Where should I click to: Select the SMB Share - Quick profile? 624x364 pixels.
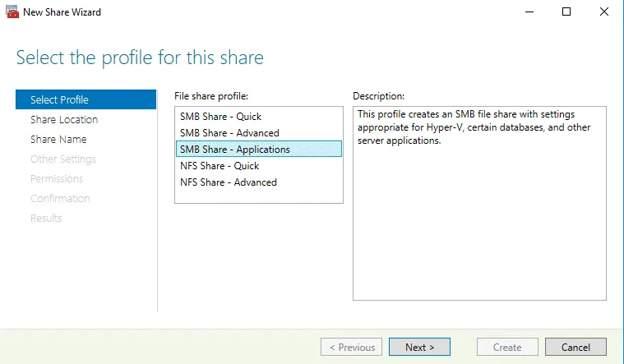tap(220, 117)
